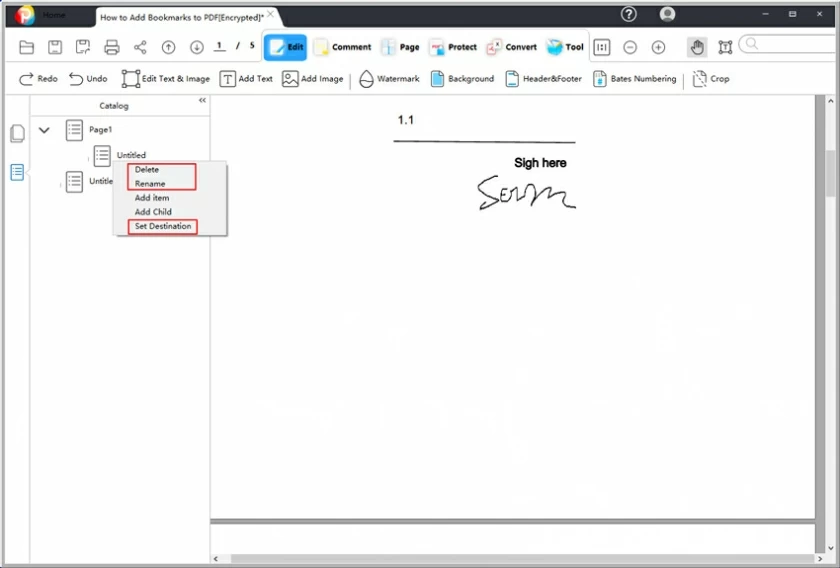
Task: Collapse the Page1 bookmark tree node
Action: pos(44,130)
